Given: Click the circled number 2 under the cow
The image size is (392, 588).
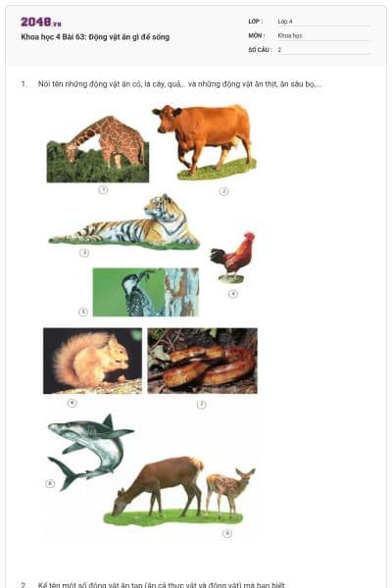Looking at the screenshot, I should (x=223, y=191).
